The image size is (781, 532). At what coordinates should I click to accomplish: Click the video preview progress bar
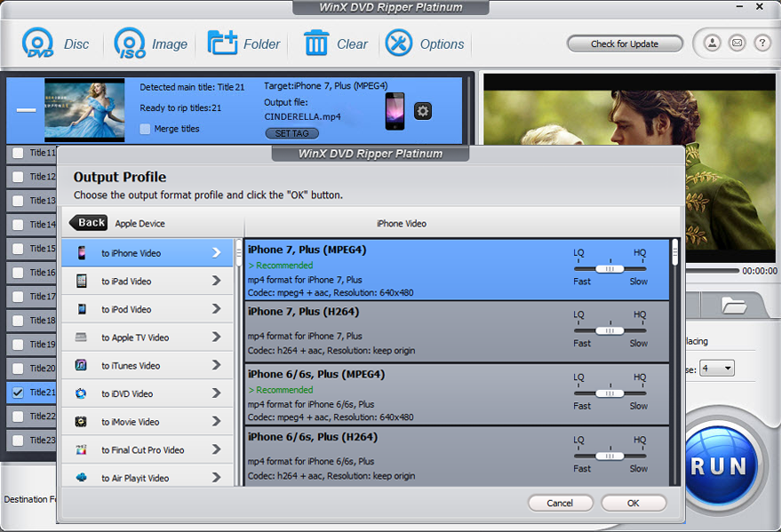pyautogui.click(x=713, y=271)
